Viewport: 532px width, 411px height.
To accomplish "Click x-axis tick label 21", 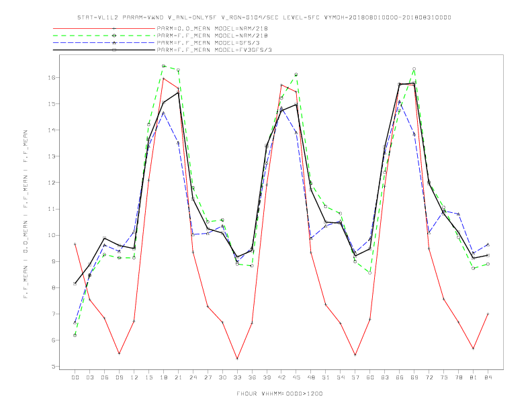I will coord(178,377).
